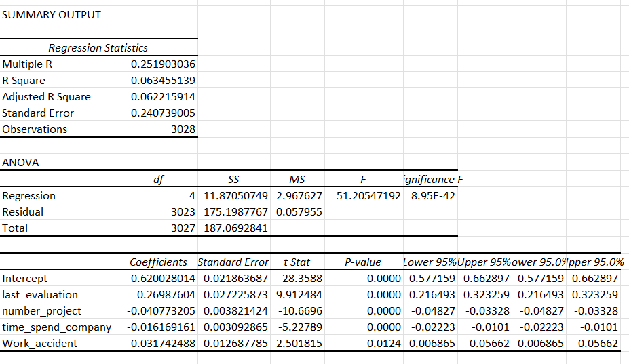Click the Work_accident t Stat 2.501815
Screen dimensions: 629x364
click(299, 344)
